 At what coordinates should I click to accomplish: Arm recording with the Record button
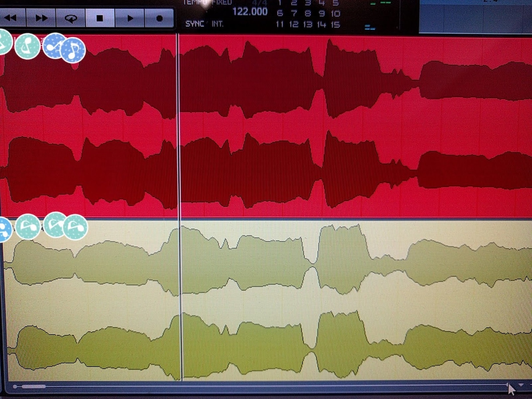pos(159,18)
